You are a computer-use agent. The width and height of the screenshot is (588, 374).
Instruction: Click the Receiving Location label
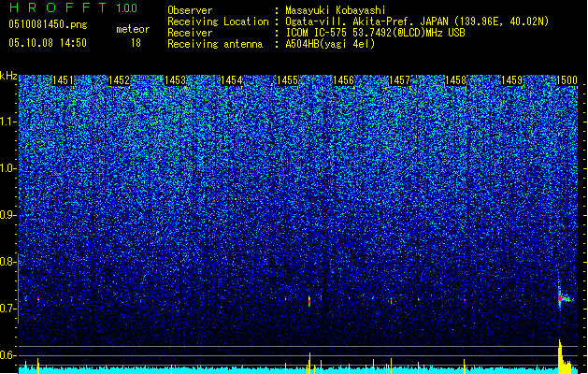tap(218, 22)
